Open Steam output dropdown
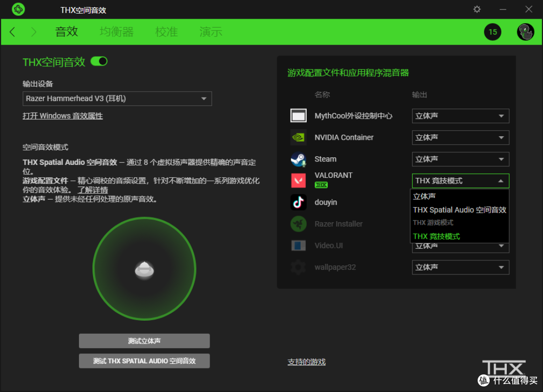The image size is (543, 392). [x=460, y=159]
